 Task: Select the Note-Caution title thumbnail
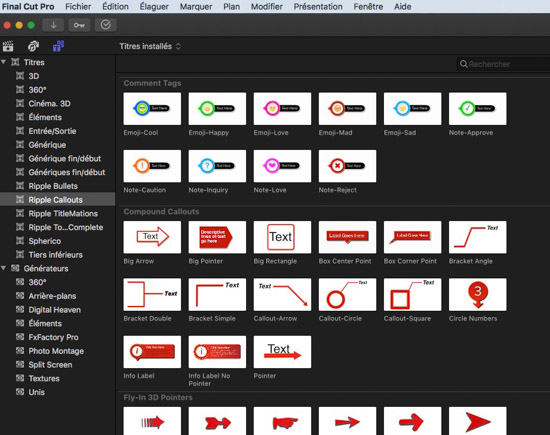point(152,166)
